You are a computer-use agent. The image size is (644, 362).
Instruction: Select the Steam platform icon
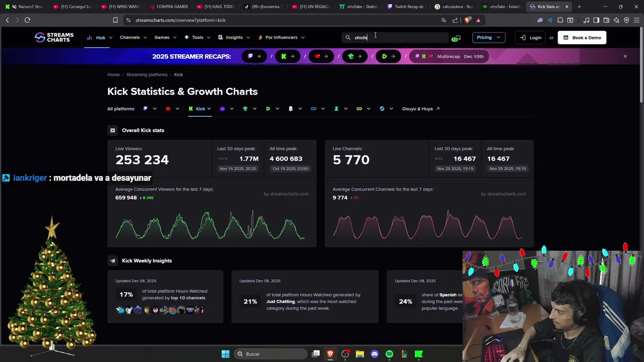(x=382, y=109)
